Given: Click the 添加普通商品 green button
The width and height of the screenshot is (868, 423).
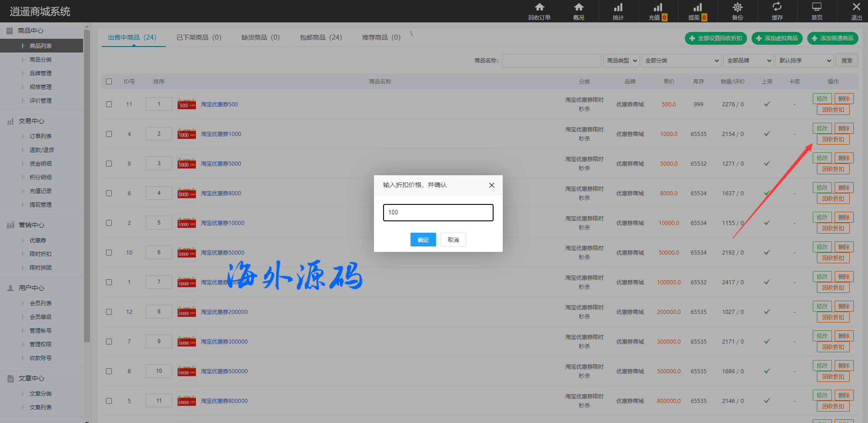Looking at the screenshot, I should [832, 38].
